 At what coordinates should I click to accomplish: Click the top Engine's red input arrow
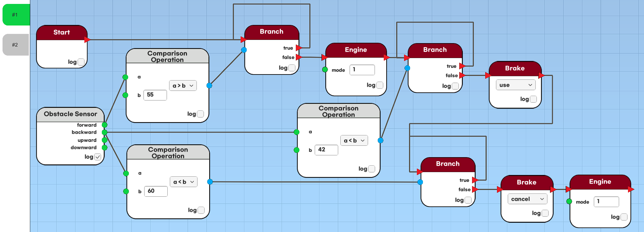324,57
